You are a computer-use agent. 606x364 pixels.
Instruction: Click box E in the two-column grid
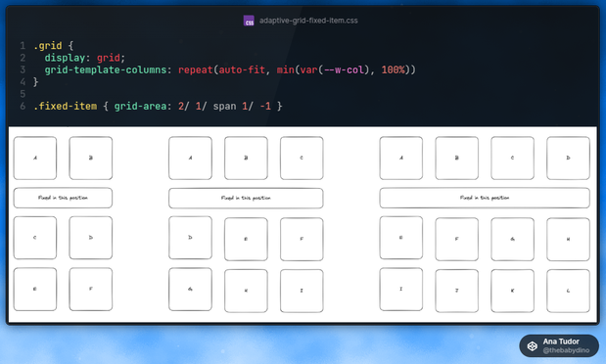35,289
